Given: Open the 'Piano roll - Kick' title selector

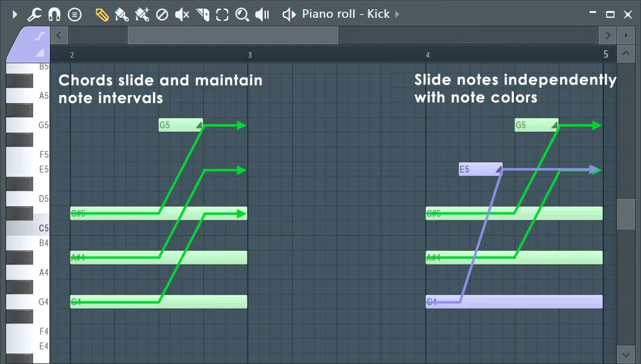Looking at the screenshot, I should [346, 14].
